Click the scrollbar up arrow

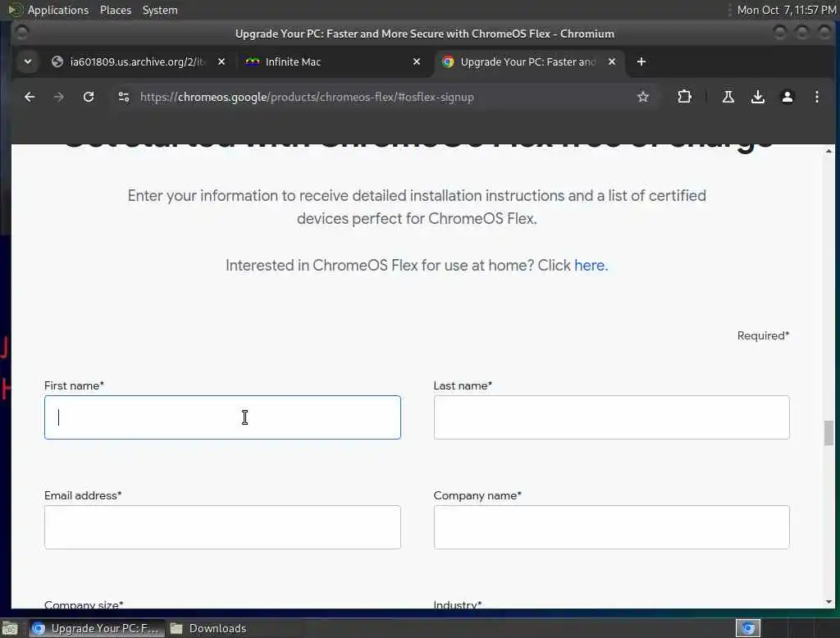coord(829,151)
